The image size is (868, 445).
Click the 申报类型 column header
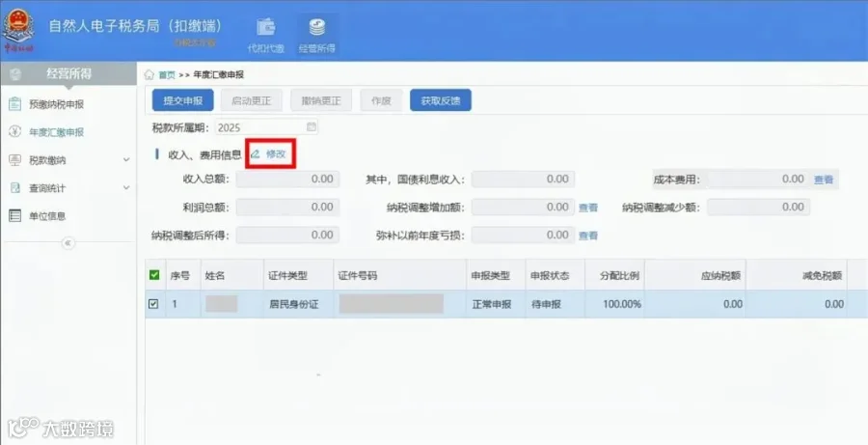click(496, 275)
